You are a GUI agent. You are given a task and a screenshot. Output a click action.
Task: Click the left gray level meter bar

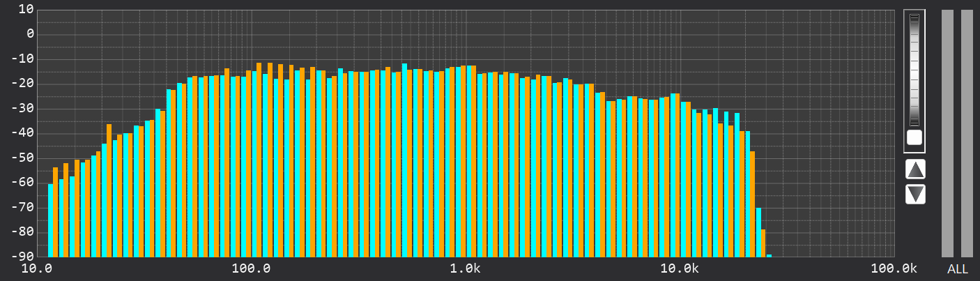tap(947, 132)
